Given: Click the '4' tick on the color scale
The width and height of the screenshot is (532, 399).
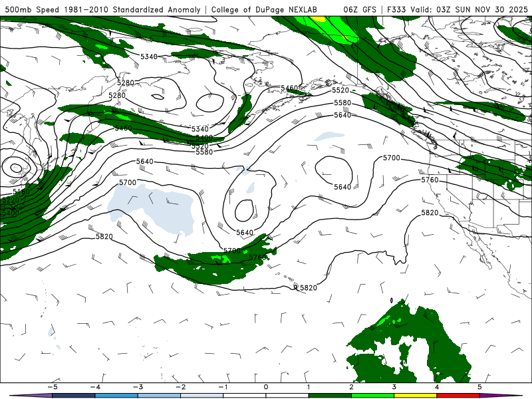Looking at the screenshot, I should 437,387.
